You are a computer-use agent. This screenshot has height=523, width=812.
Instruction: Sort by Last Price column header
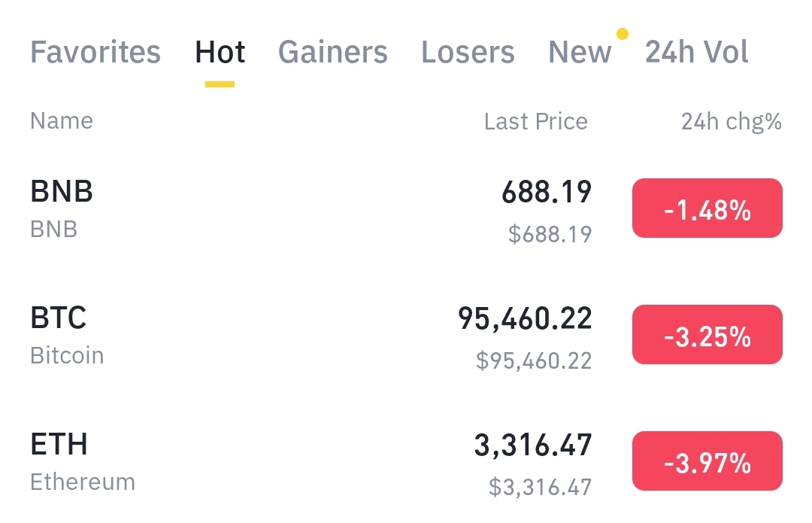[x=535, y=121]
